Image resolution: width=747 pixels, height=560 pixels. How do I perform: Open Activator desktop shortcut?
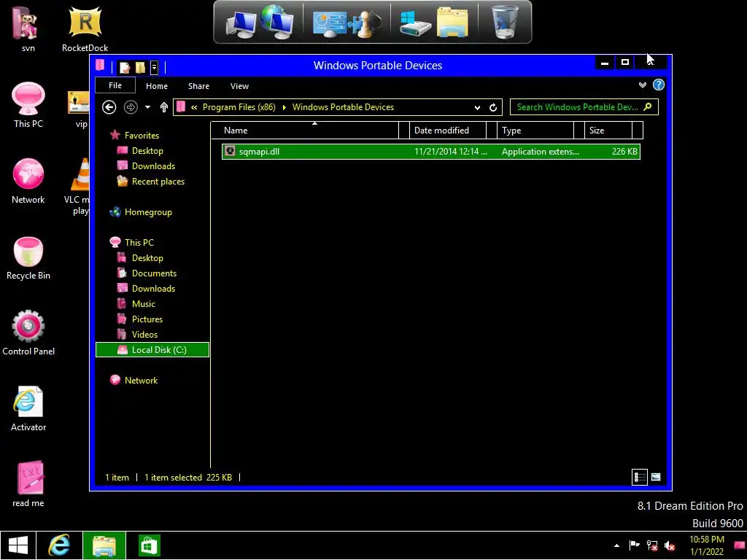point(28,409)
